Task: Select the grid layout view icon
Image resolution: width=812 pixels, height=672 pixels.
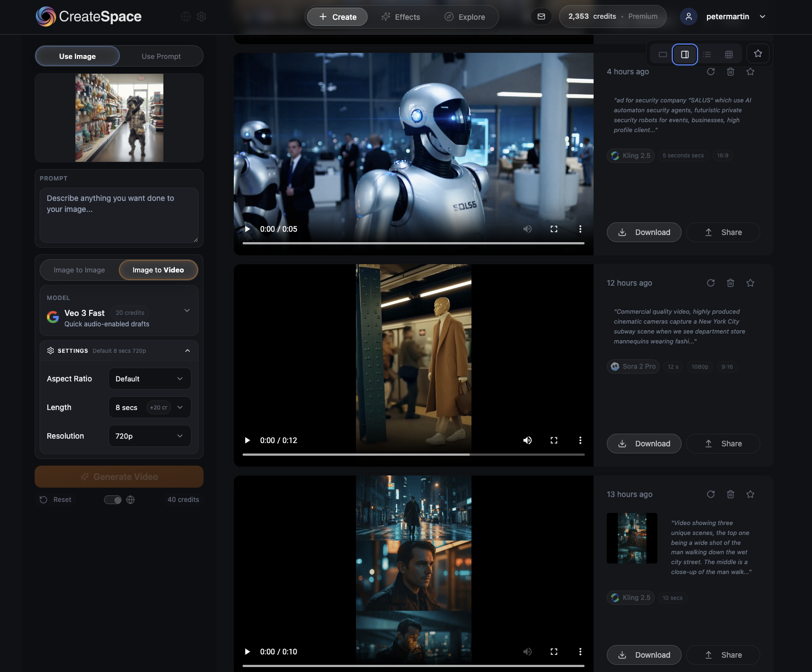Action: pos(729,54)
